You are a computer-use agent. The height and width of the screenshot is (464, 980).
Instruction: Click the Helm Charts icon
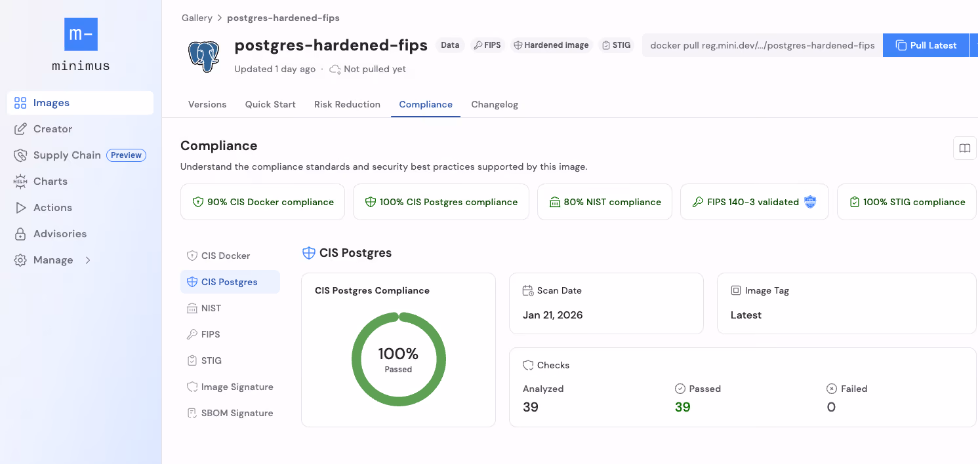(20, 182)
